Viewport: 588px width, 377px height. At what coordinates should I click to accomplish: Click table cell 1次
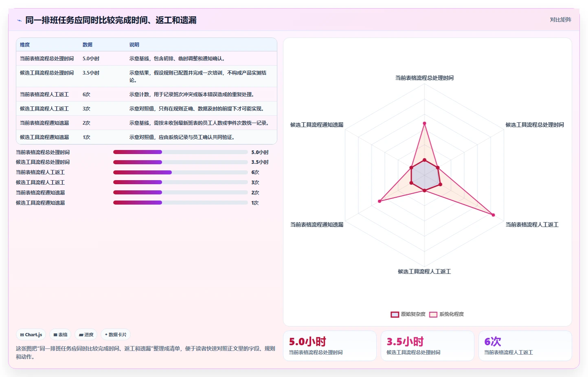coord(86,137)
